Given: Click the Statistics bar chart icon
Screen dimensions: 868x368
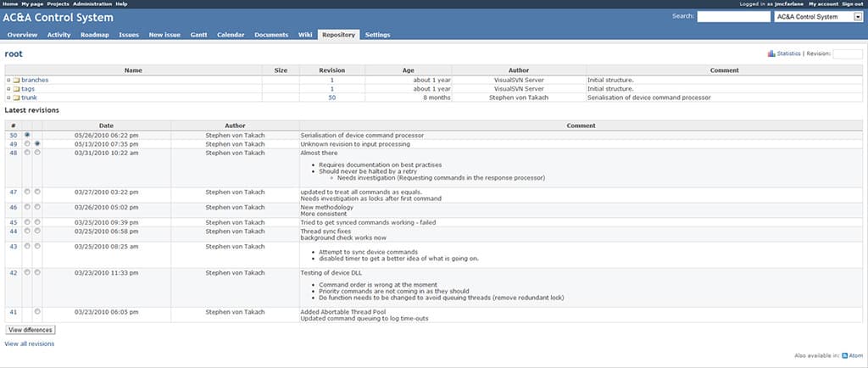Looking at the screenshot, I should click(x=771, y=53).
